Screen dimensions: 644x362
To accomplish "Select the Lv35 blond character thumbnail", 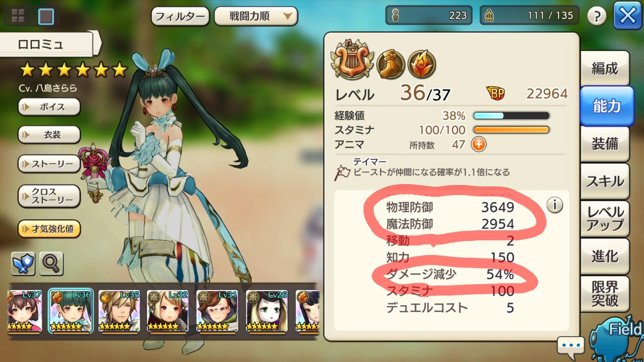I will pyautogui.click(x=119, y=311).
